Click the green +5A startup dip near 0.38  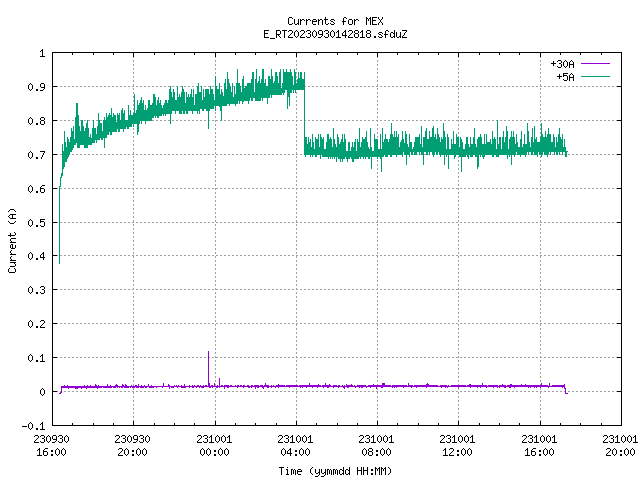click(60, 224)
